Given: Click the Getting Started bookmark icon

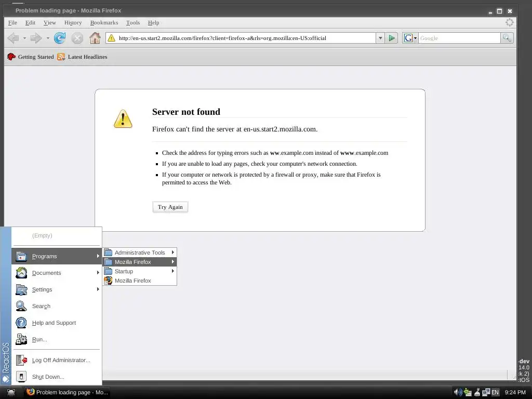Looking at the screenshot, I should click(x=11, y=57).
